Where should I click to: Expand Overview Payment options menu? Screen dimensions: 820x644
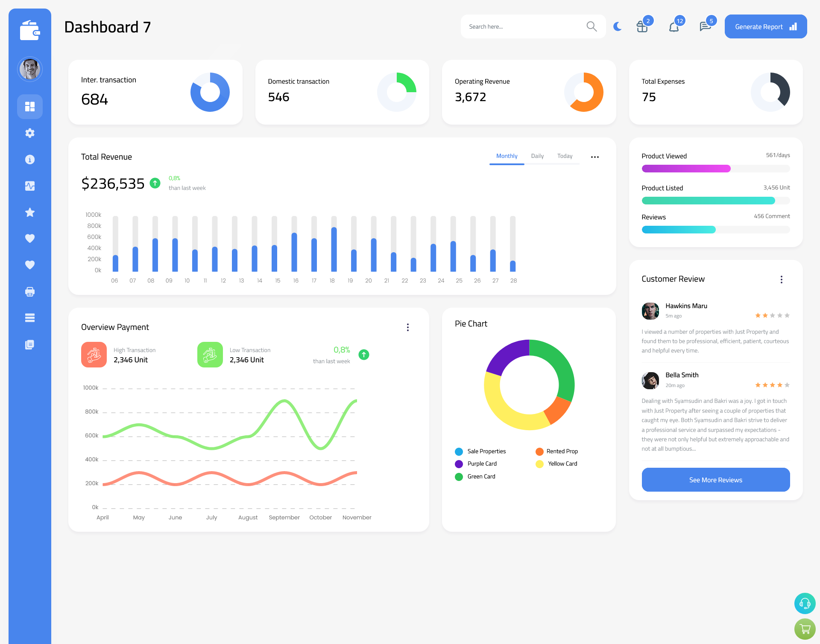[408, 326]
